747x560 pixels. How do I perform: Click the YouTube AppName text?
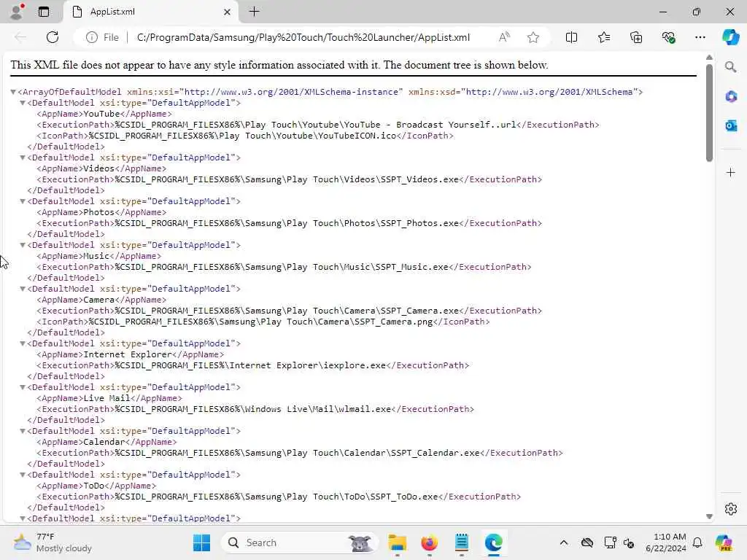(x=101, y=114)
